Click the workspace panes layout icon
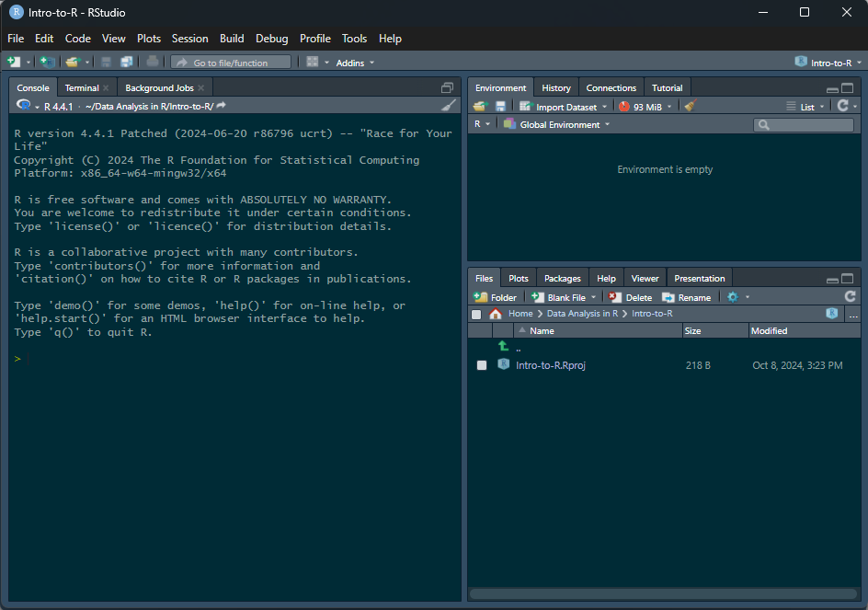The image size is (868, 610). coord(313,62)
